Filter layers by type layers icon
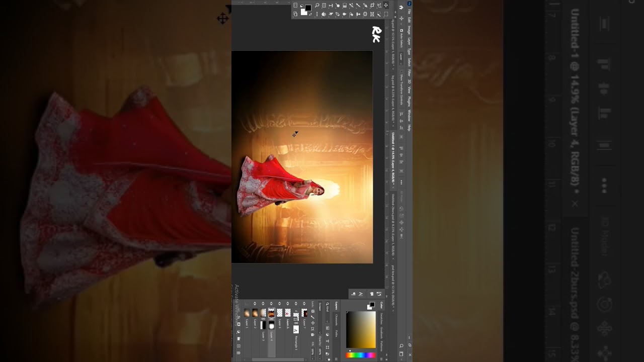The image size is (644, 362). click(x=328, y=341)
